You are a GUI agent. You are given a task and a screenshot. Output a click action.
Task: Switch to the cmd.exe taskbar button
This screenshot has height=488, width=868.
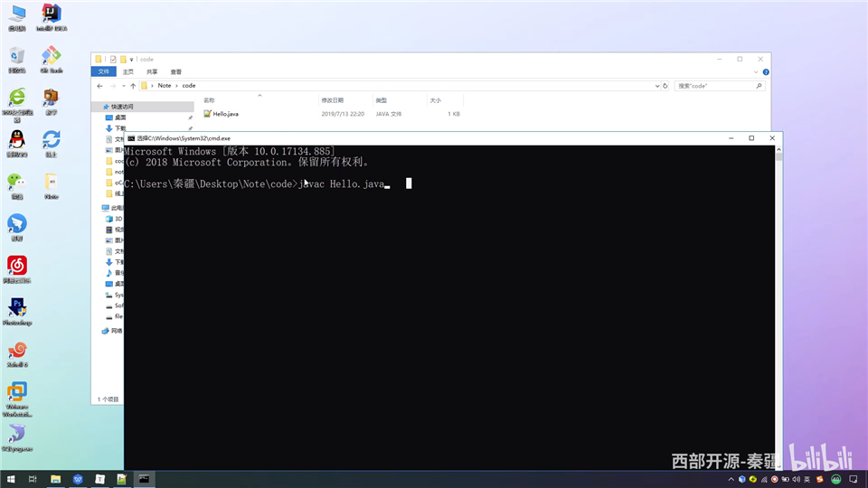[144, 479]
